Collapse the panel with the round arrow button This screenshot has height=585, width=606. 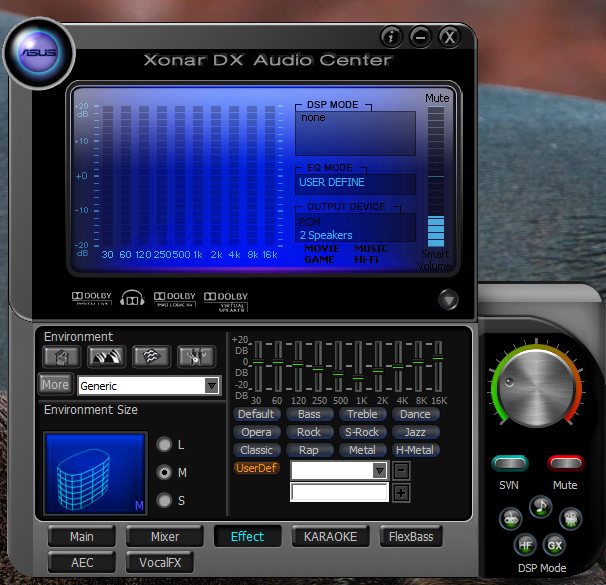point(448,299)
